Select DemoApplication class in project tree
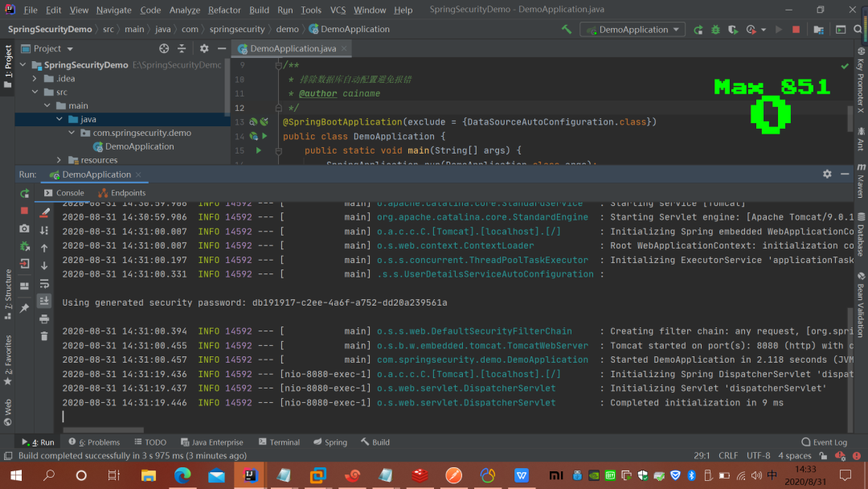868x489 pixels. [133, 146]
